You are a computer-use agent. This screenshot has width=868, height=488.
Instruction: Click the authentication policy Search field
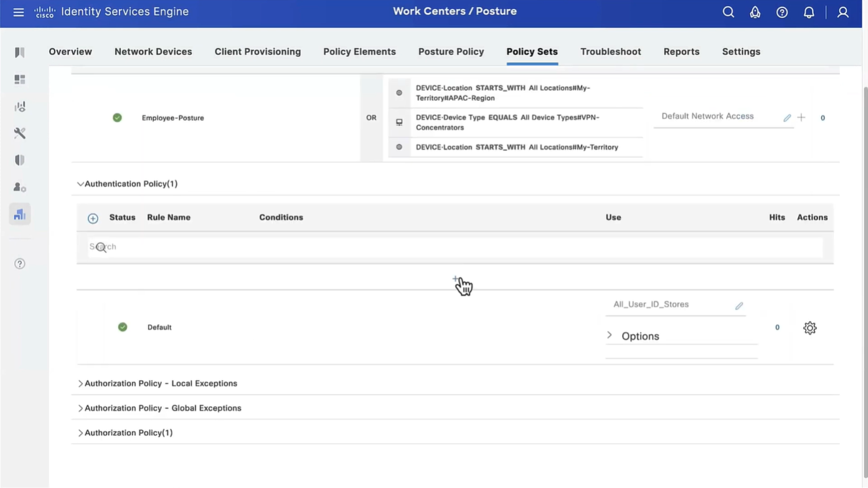click(455, 247)
